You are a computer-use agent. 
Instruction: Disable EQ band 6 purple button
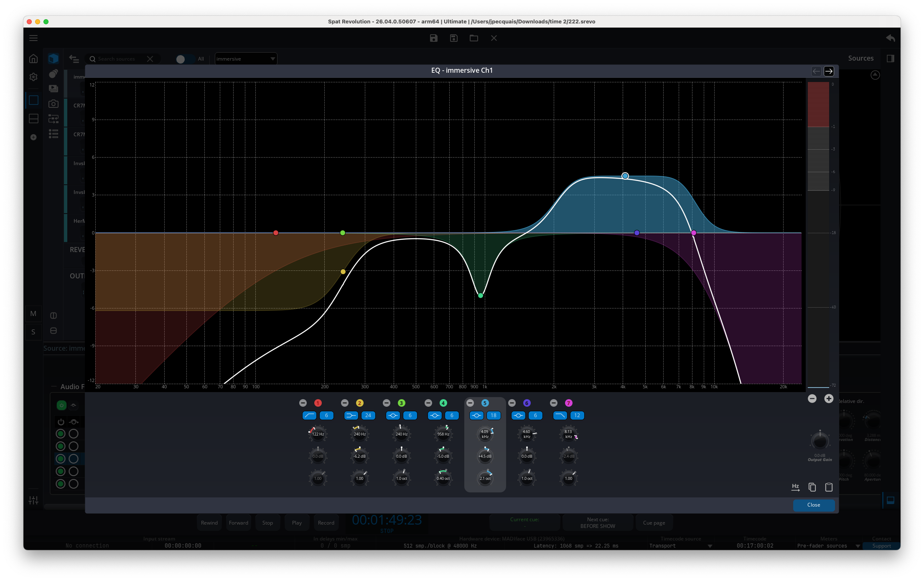527,403
